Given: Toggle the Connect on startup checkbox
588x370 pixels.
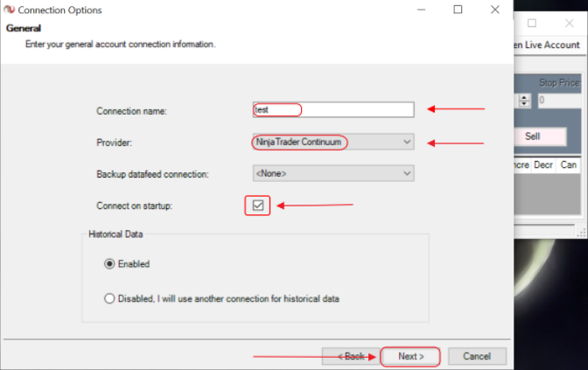Looking at the screenshot, I should [258, 206].
